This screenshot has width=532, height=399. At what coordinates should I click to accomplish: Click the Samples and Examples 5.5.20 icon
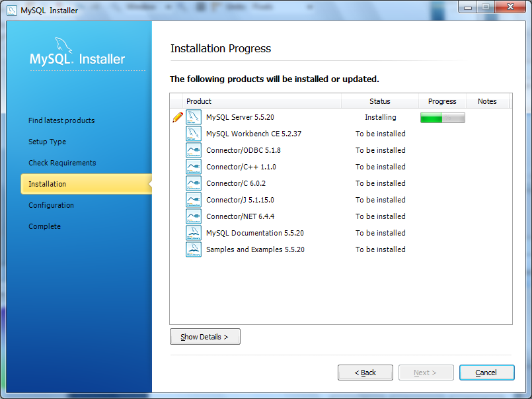pos(194,249)
